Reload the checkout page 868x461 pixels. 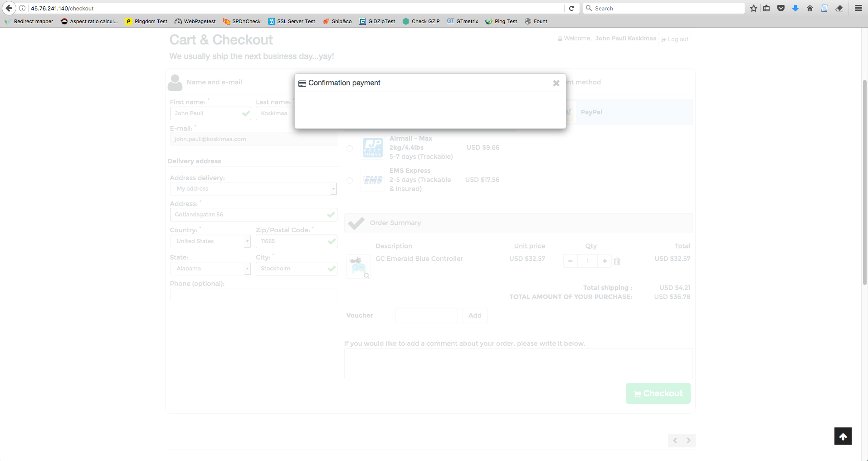tap(571, 8)
